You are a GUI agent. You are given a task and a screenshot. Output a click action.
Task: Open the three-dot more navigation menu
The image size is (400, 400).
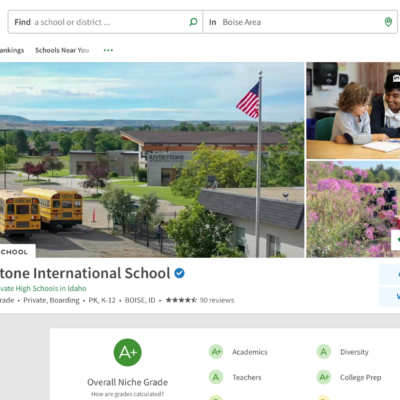(x=108, y=50)
